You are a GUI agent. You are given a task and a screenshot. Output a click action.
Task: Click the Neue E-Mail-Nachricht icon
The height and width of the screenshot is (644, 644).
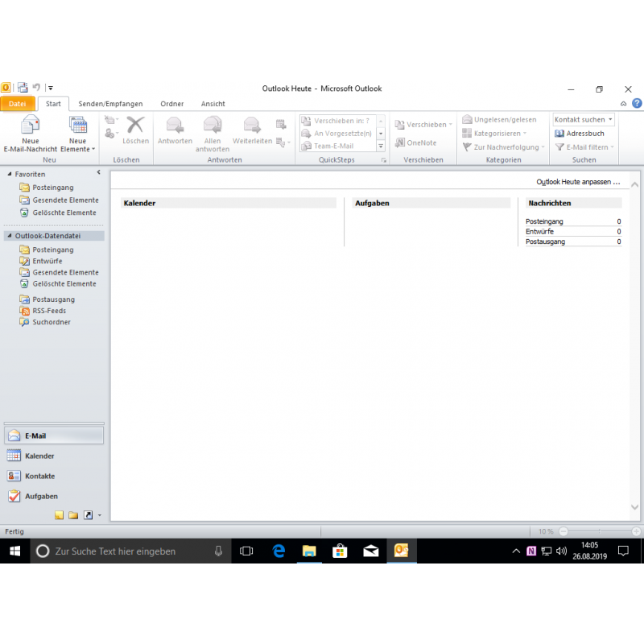[x=30, y=125]
